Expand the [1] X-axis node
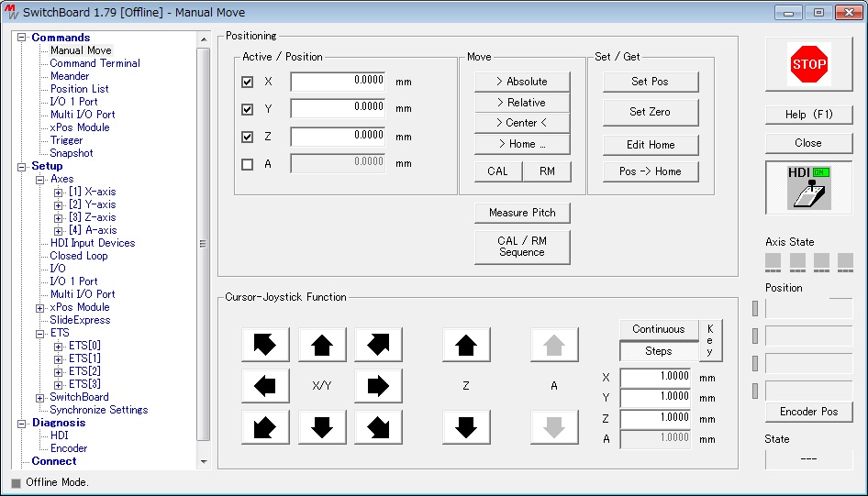Screen dimensions: 868x496 [x=58, y=193]
